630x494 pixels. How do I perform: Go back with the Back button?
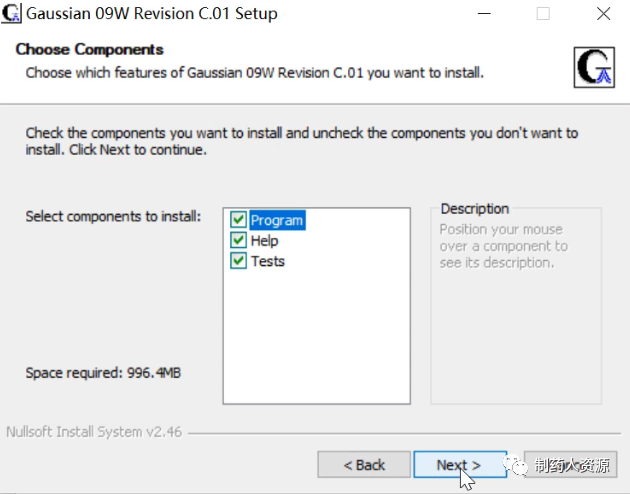(364, 465)
